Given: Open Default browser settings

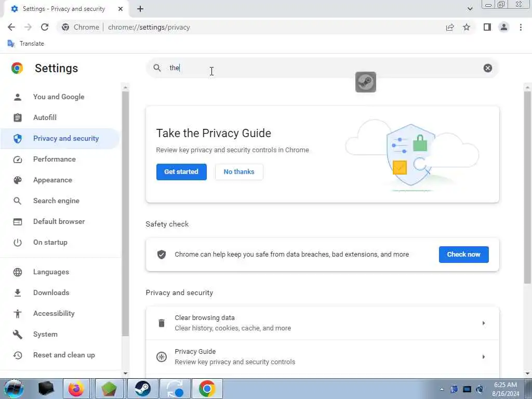Looking at the screenshot, I should pos(60,221).
